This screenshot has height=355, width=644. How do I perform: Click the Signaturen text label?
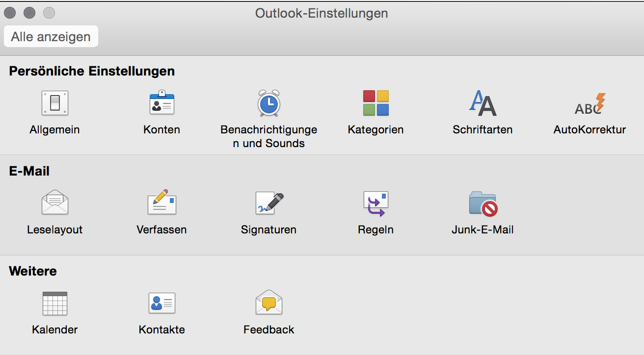tap(268, 229)
